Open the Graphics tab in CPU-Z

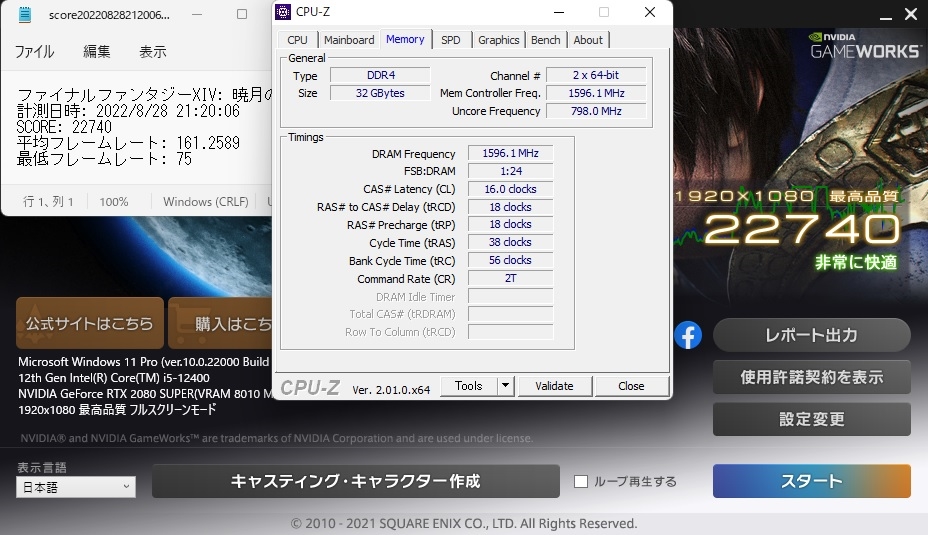(x=498, y=40)
